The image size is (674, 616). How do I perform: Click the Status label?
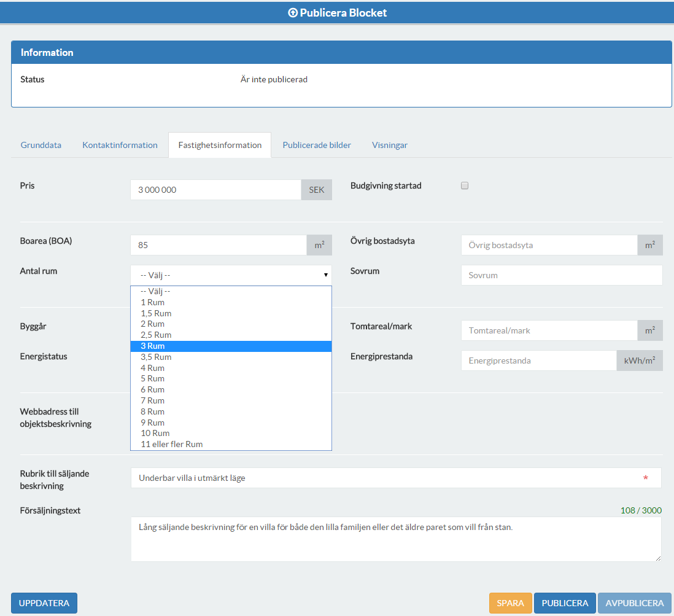click(33, 79)
